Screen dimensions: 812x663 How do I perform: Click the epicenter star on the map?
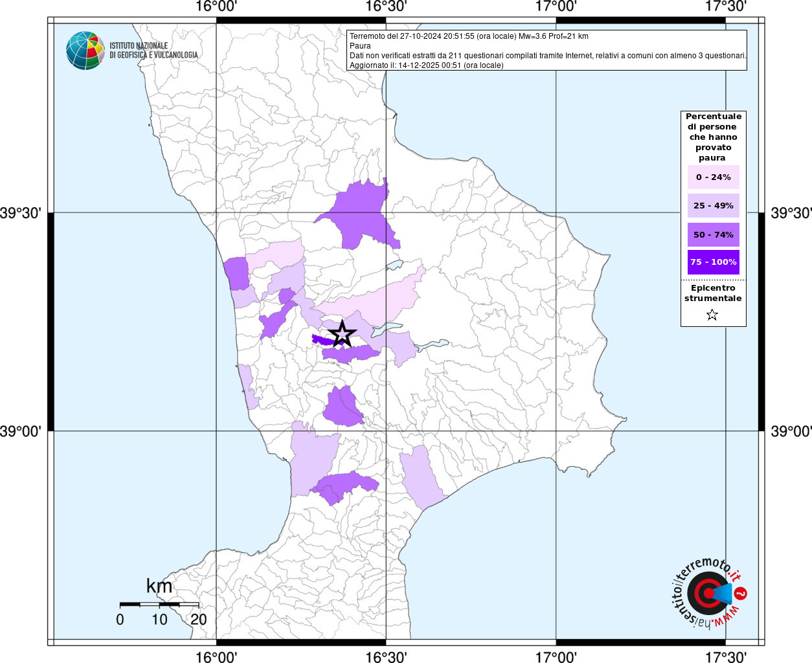pyautogui.click(x=342, y=334)
